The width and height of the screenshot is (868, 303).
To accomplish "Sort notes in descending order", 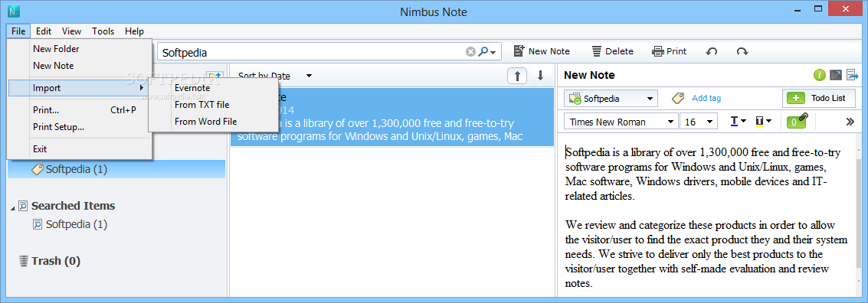I will [x=540, y=76].
